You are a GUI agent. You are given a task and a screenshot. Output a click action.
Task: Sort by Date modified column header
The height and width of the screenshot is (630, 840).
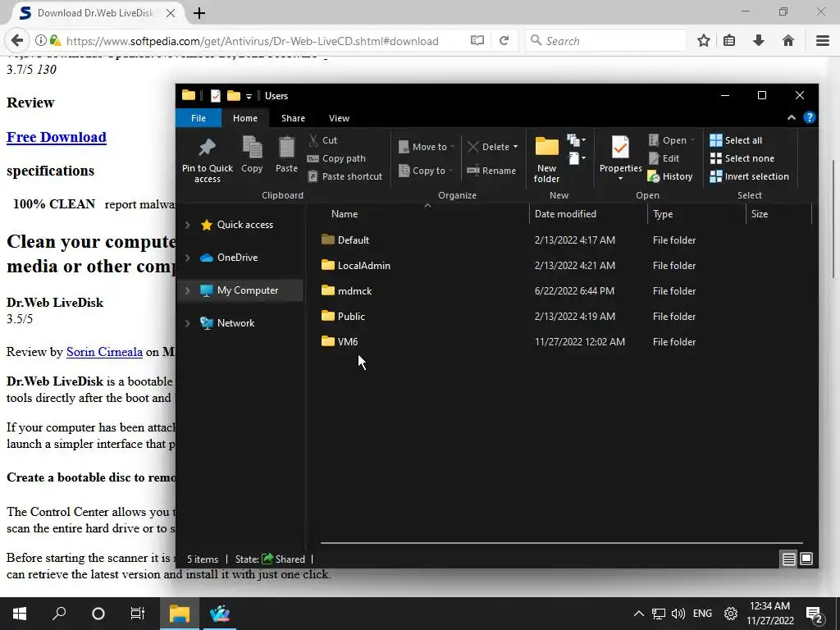(x=565, y=214)
